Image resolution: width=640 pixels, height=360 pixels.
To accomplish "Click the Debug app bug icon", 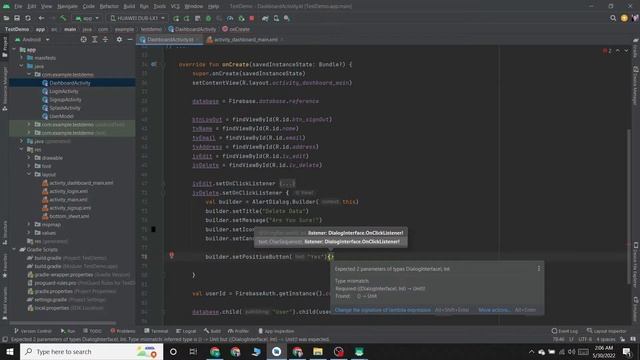I will pos(209,18).
